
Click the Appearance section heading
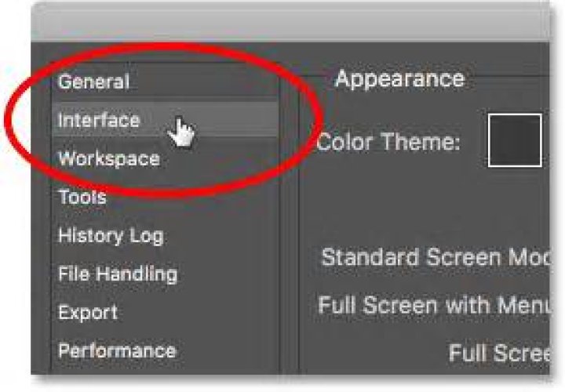click(399, 79)
